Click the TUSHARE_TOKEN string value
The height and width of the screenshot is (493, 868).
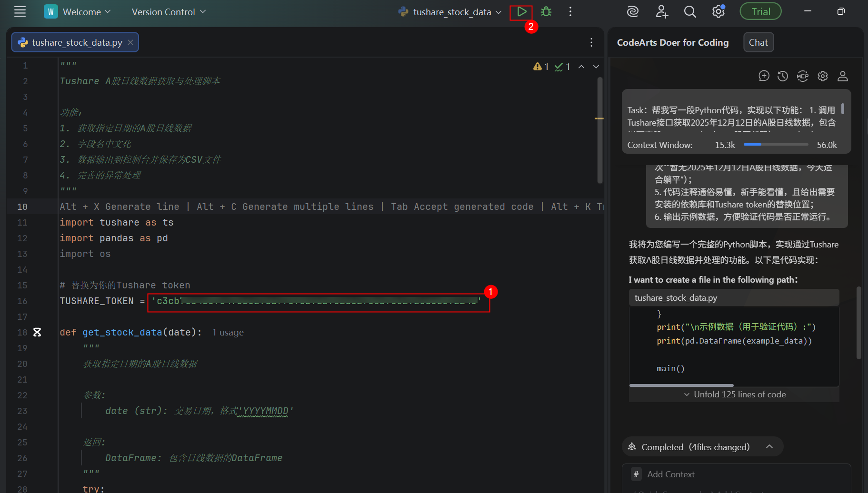pyautogui.click(x=316, y=301)
